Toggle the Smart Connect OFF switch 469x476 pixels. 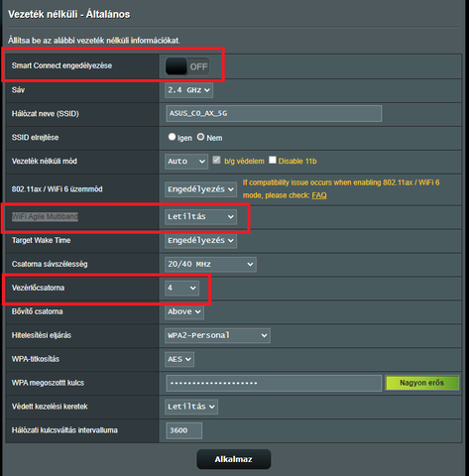tap(187, 66)
